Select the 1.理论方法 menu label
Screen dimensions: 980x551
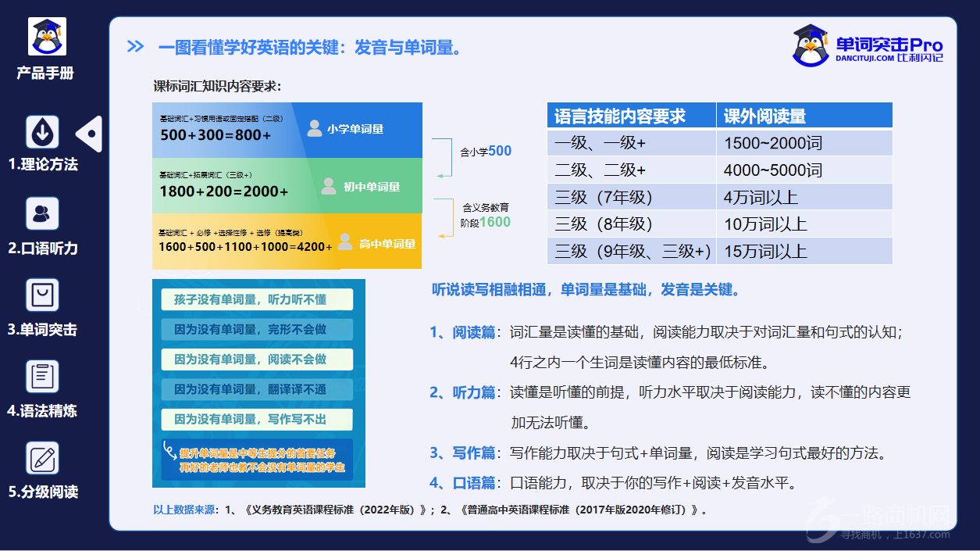point(43,165)
